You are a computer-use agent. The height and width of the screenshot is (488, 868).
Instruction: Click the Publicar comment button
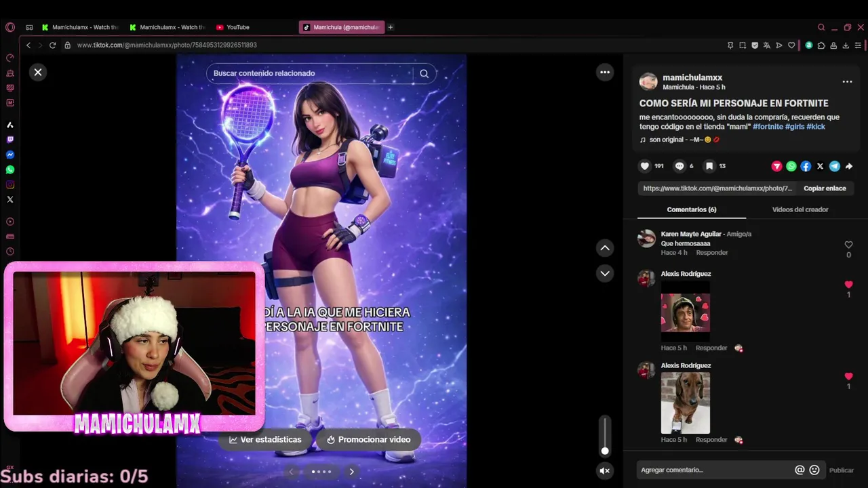click(x=842, y=470)
